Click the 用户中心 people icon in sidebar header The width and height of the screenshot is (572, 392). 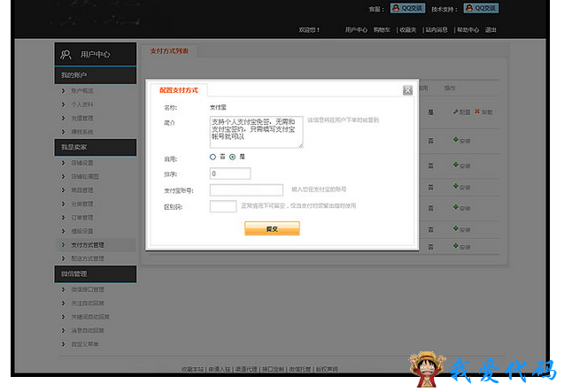[66, 55]
